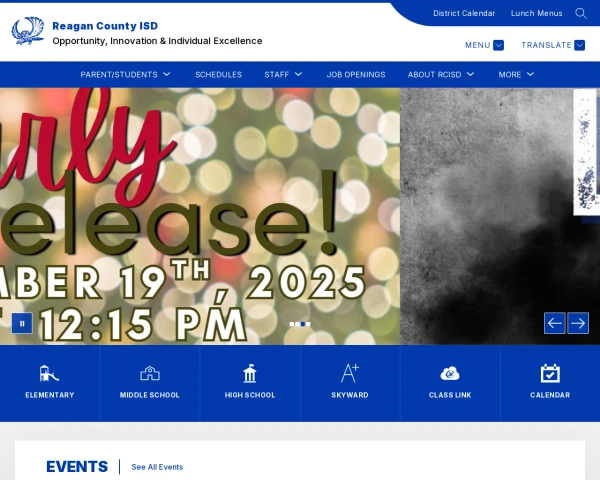Select the last slide indicator dot
The width and height of the screenshot is (600, 480).
click(308, 324)
